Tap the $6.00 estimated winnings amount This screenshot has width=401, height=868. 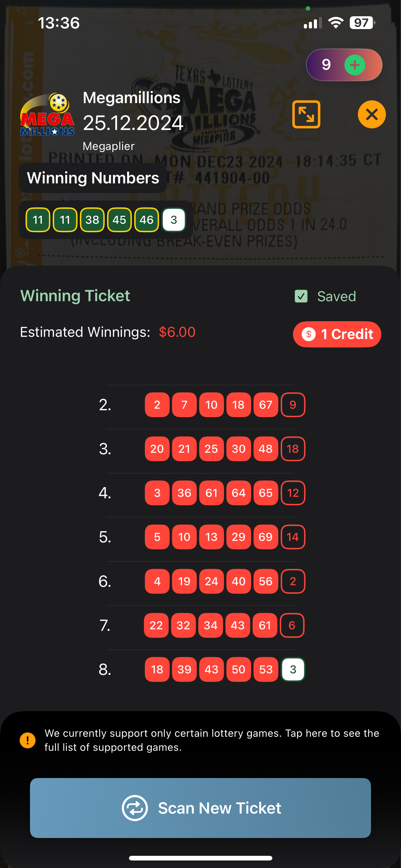coord(177,332)
